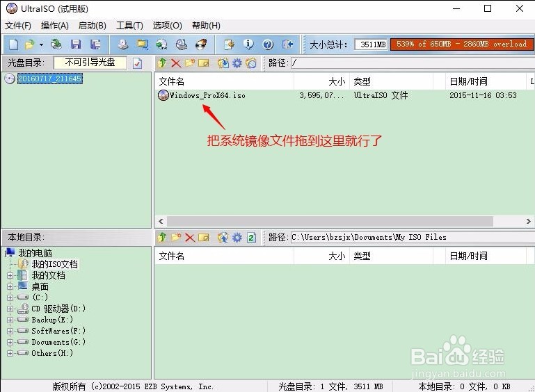Viewport: 535px width, 392px height.
Task: Sort the image list by the 文件名 column header
Action: tap(224, 81)
